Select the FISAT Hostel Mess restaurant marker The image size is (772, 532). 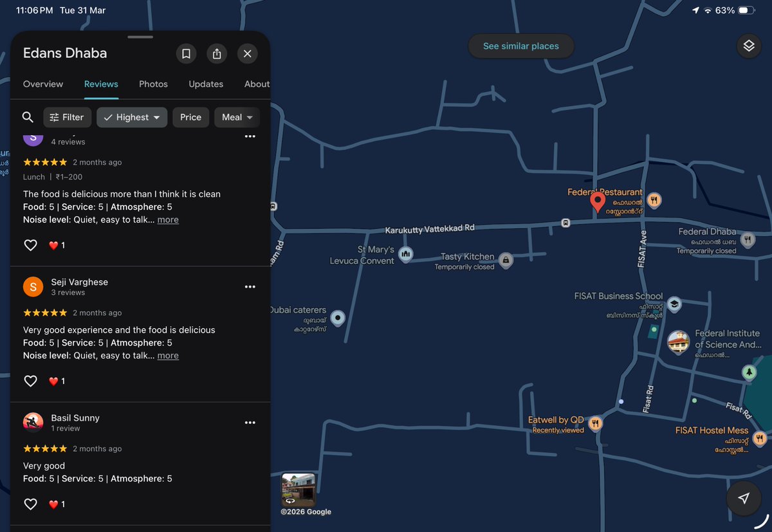(x=760, y=438)
